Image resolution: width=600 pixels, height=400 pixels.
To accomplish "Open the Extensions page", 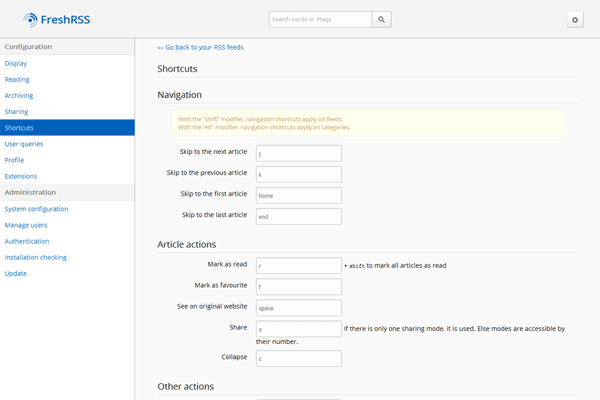I will [x=21, y=176].
